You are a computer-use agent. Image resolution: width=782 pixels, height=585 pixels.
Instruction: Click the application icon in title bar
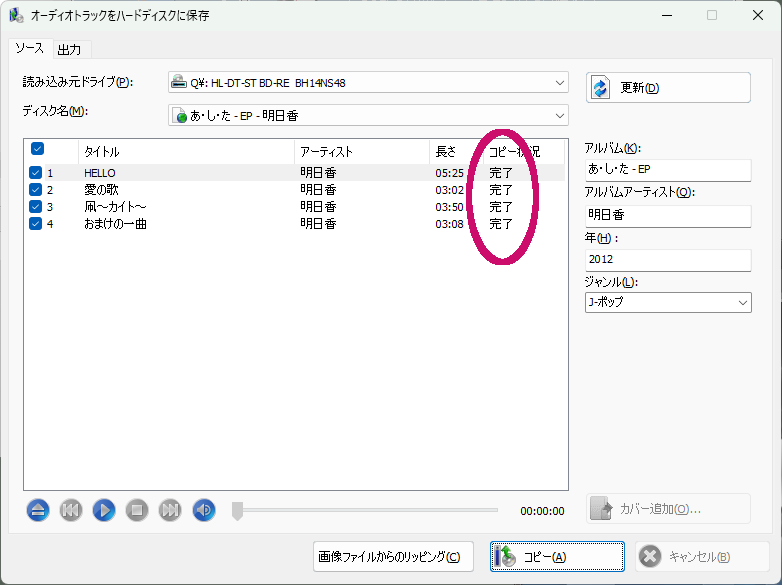coord(16,15)
